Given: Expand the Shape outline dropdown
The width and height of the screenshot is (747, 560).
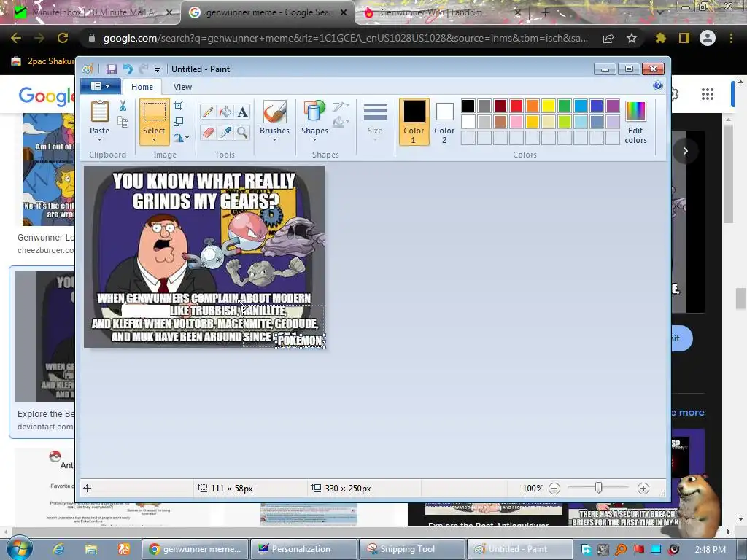Looking at the screenshot, I should [341, 106].
